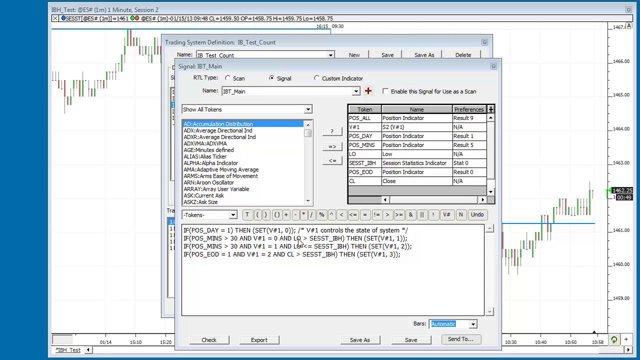The image size is (640, 360).
Task: Insert the caret power operator
Action: [331, 215]
